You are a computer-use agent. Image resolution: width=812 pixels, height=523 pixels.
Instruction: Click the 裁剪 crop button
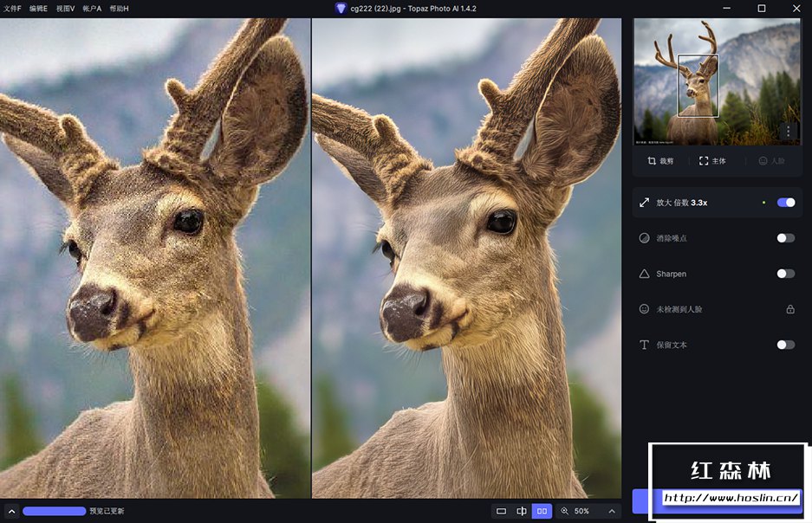tap(660, 161)
